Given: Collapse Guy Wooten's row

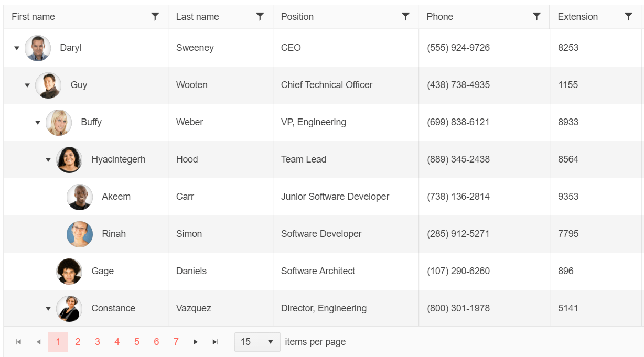Looking at the screenshot, I should [x=27, y=85].
